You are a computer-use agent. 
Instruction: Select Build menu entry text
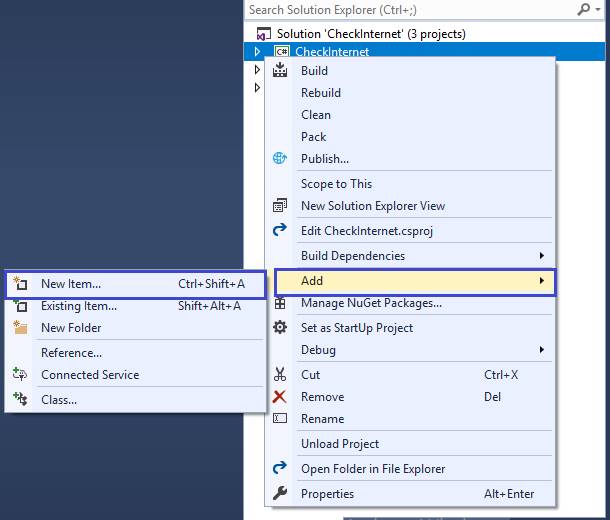[314, 71]
